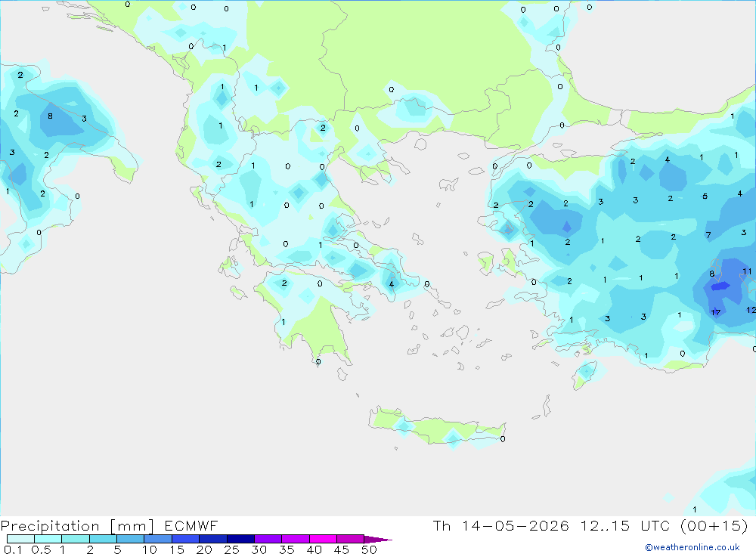Click the 35–40 mm purple legend swatch

[x=295, y=539]
